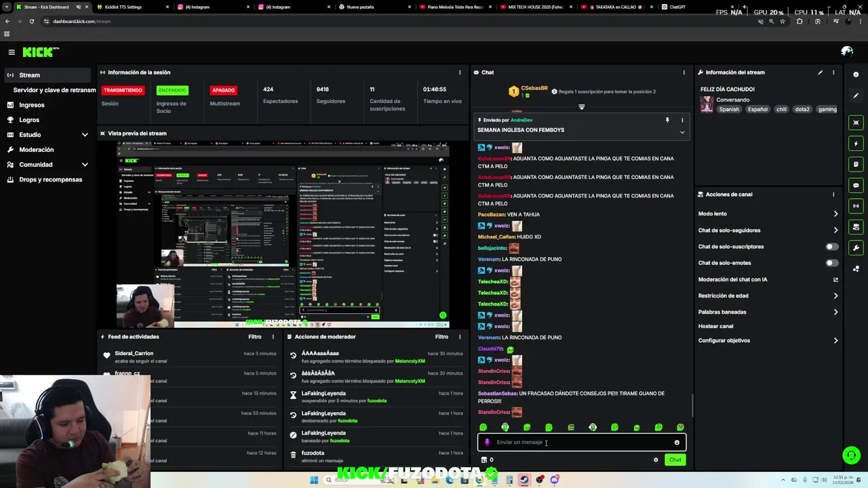Image resolution: width=868 pixels, height=488 pixels.
Task: Collapse the pinned message chevron
Action: click(682, 132)
